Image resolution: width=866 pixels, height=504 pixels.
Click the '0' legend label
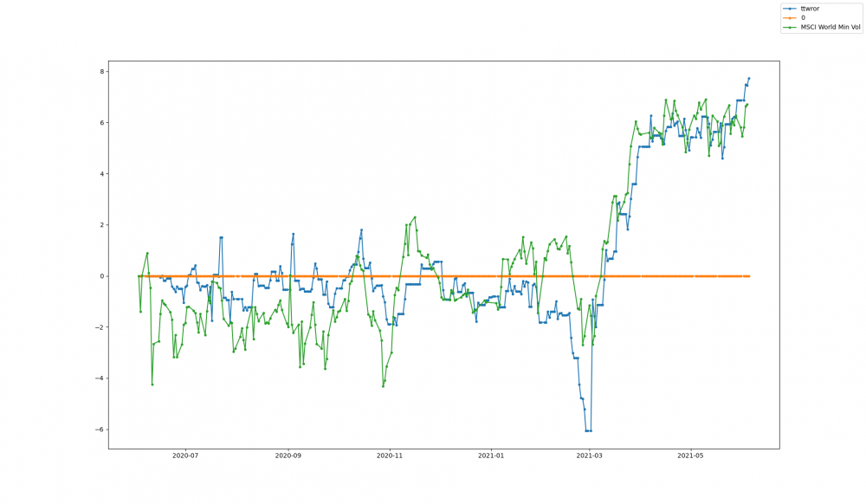tap(803, 17)
